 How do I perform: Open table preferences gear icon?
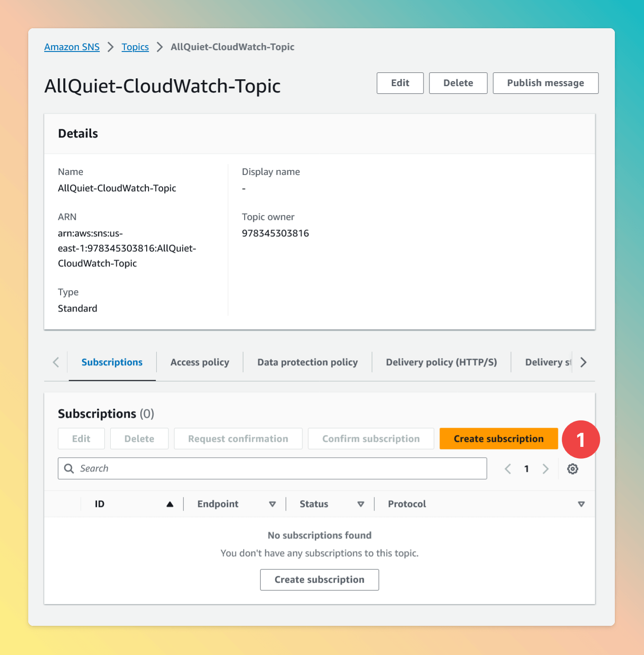click(x=572, y=469)
